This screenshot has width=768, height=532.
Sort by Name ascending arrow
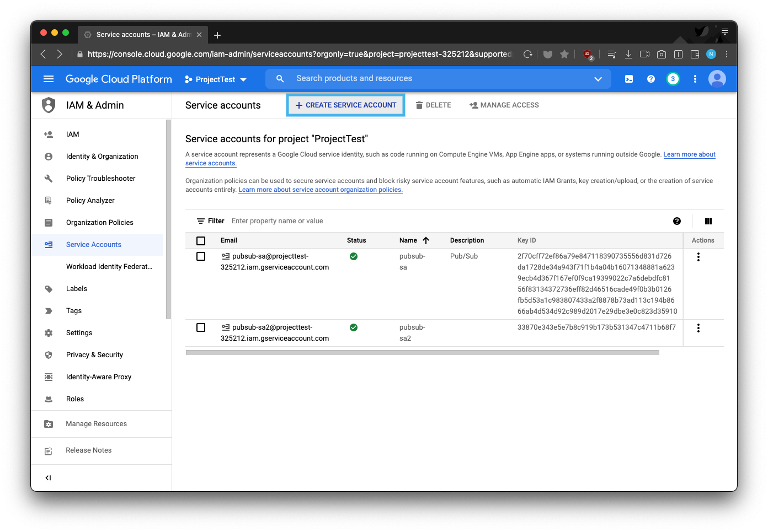point(426,240)
